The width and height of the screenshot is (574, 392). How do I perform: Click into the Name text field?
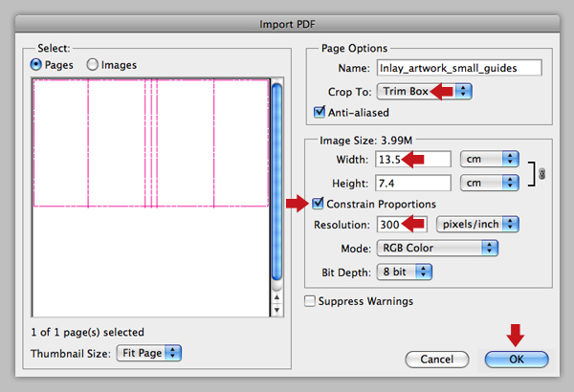click(459, 68)
